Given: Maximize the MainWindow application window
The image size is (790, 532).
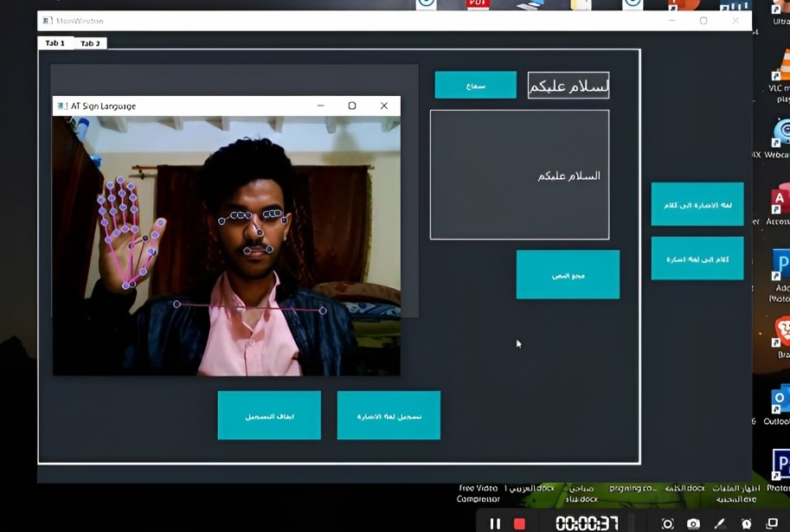Looking at the screenshot, I should [x=703, y=21].
